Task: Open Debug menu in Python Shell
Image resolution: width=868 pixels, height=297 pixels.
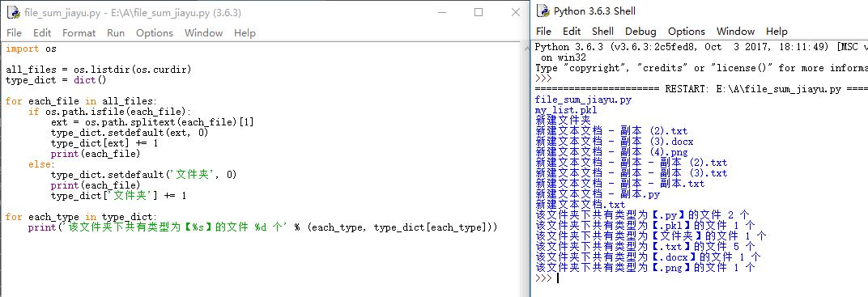Action: [640, 31]
